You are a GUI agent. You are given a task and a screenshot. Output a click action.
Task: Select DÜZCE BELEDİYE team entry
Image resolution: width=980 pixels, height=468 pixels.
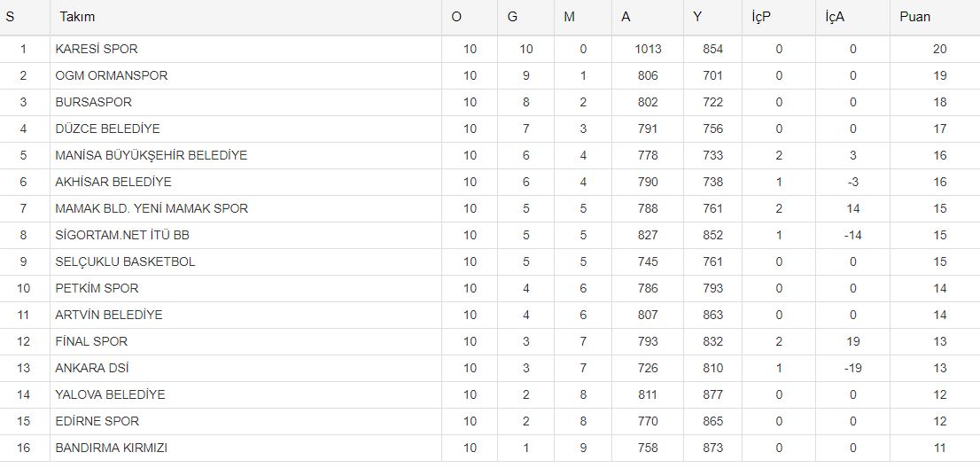point(107,129)
